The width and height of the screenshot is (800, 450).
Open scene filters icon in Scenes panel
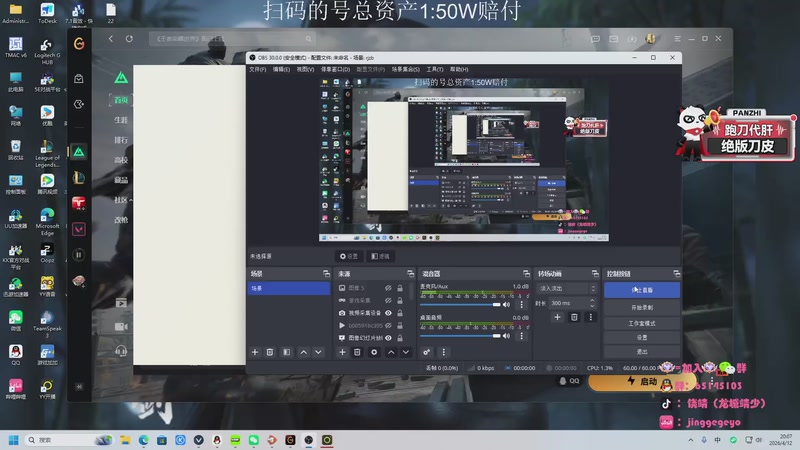tap(287, 352)
